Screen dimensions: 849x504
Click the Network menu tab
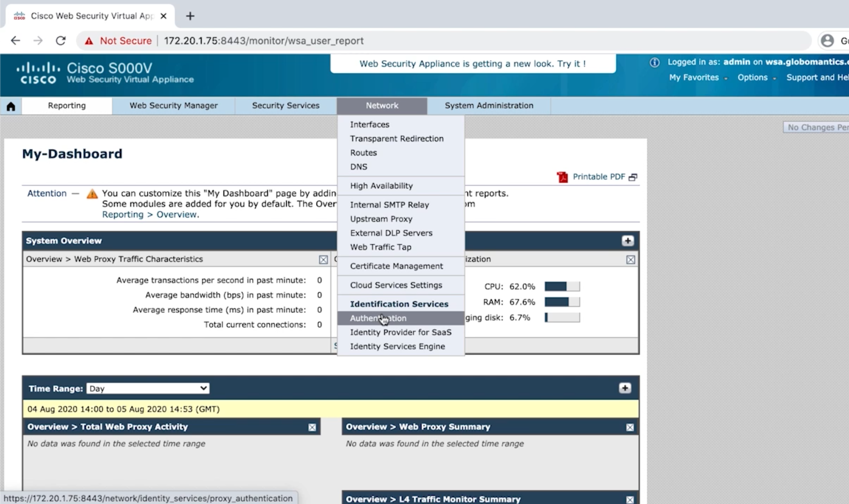(382, 105)
